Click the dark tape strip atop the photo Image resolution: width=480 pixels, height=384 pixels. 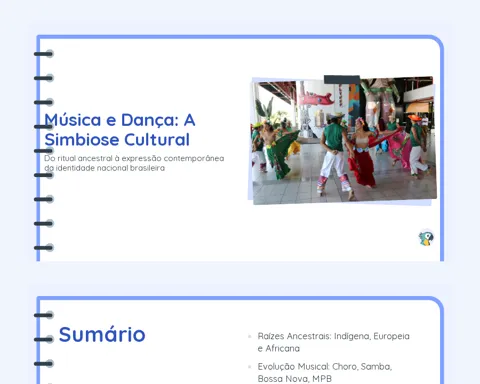tap(342, 80)
